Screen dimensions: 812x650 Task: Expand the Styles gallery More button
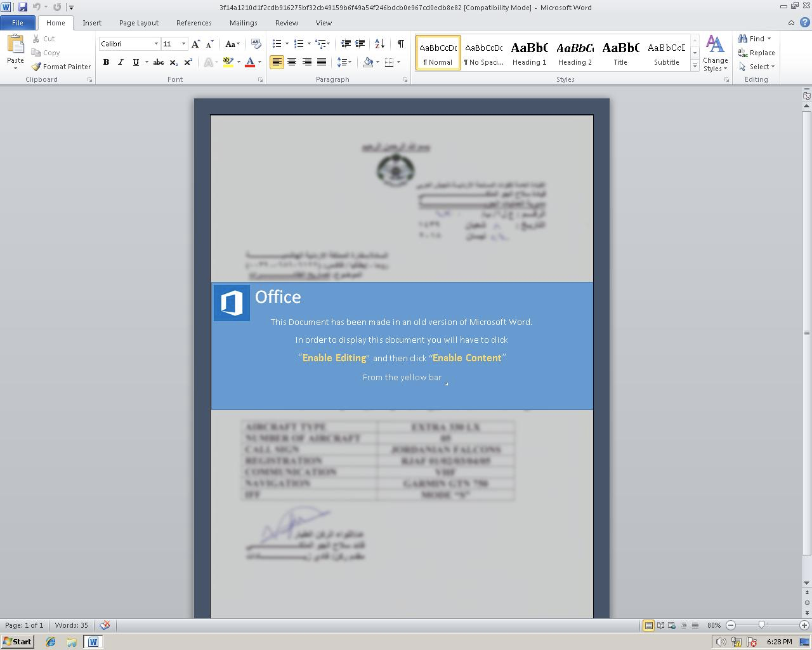695,66
